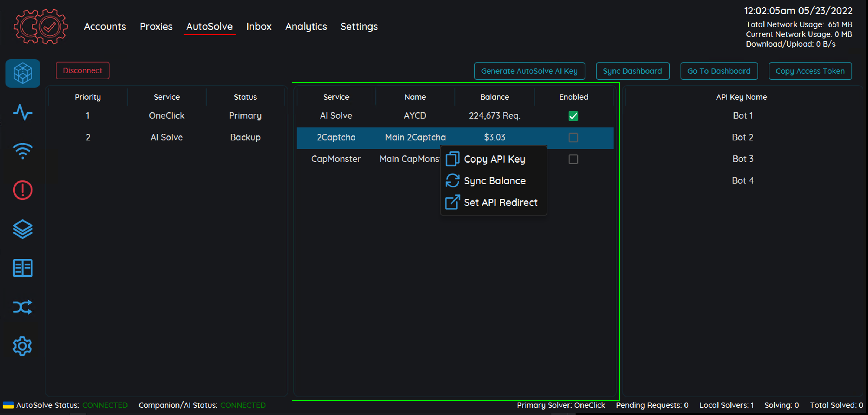Screen dimensions: 868x415
Task: Click the Enabled column header
Action: 573,97
